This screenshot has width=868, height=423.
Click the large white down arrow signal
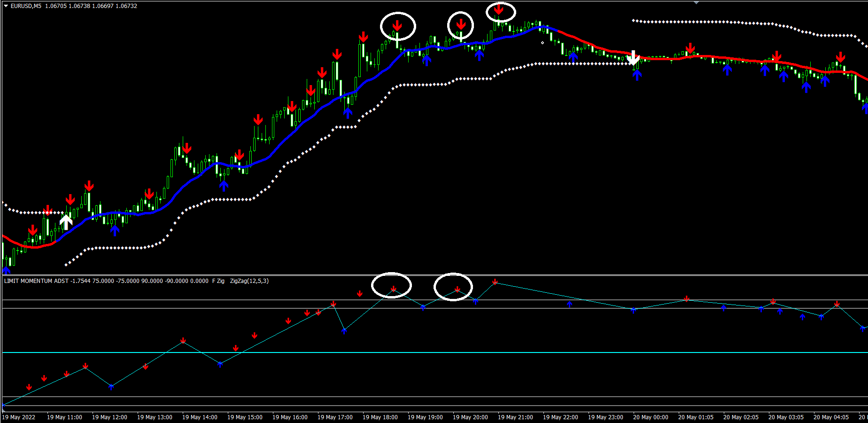pyautogui.click(x=633, y=58)
